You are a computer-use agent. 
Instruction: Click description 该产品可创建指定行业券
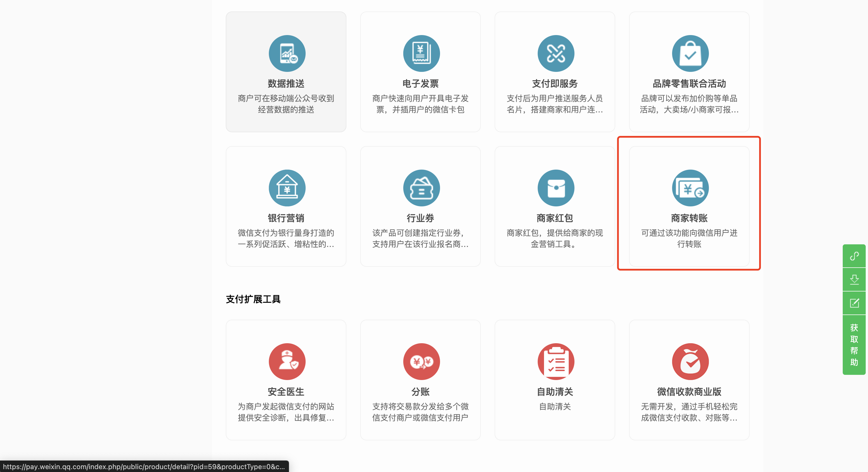[x=420, y=238]
